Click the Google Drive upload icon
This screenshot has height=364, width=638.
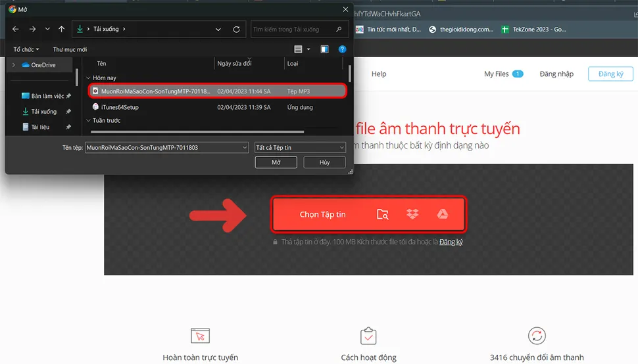tap(443, 214)
